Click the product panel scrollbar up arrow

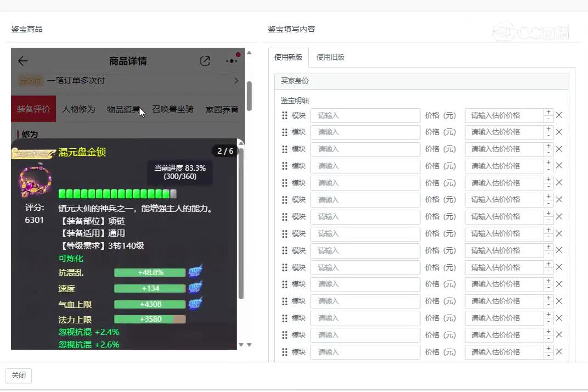point(249,53)
